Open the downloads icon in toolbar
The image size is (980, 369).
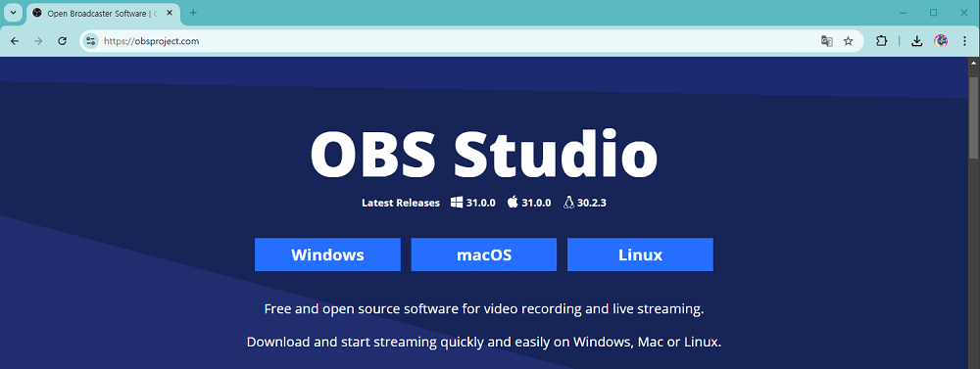tap(917, 41)
